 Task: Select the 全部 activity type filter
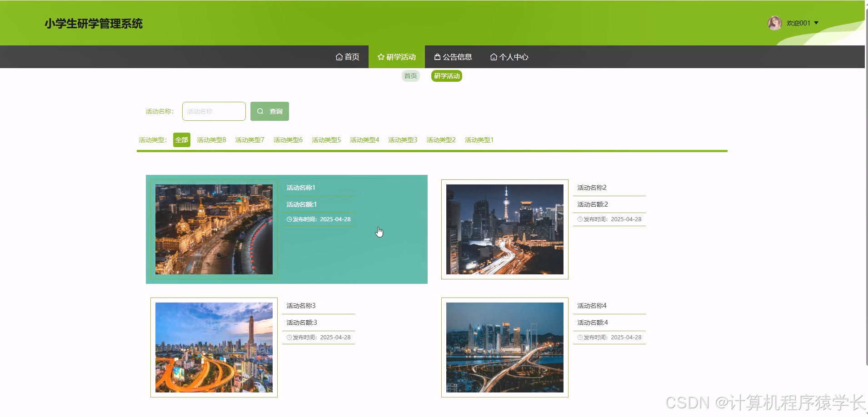coord(182,140)
